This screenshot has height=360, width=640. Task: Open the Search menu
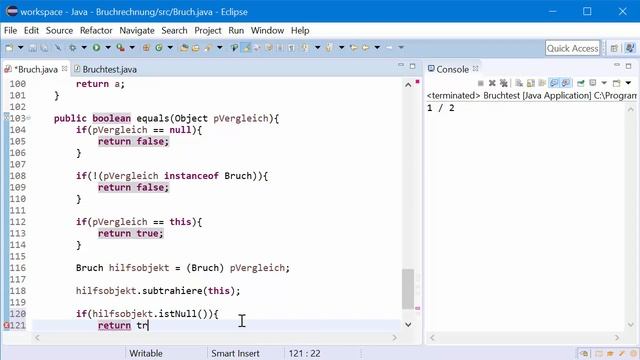click(x=174, y=31)
